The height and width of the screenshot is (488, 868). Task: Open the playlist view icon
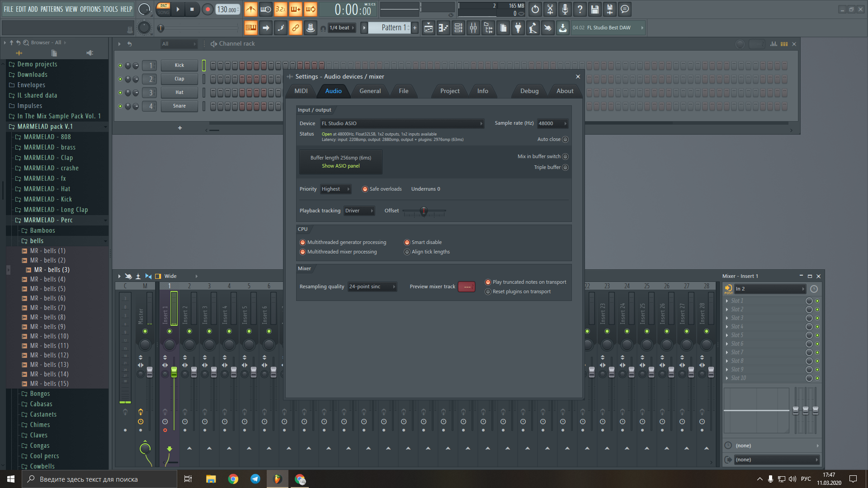[429, 28]
